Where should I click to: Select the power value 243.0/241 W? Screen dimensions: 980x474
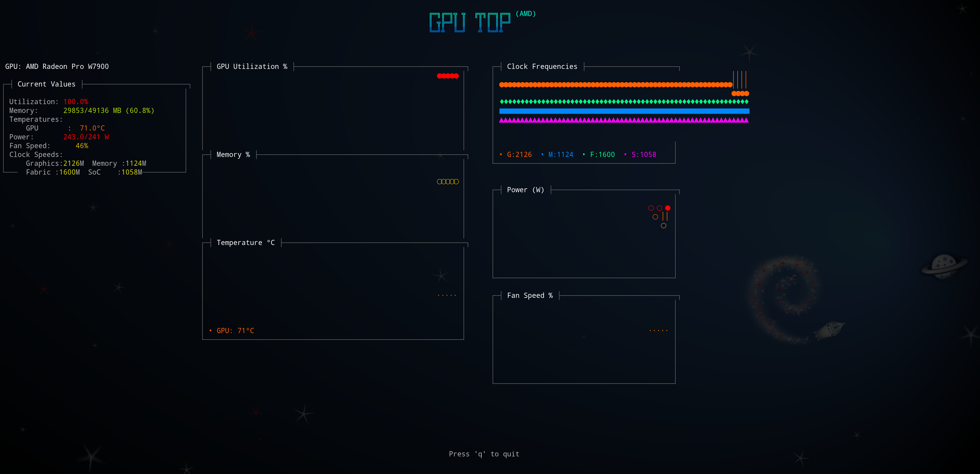pos(86,137)
